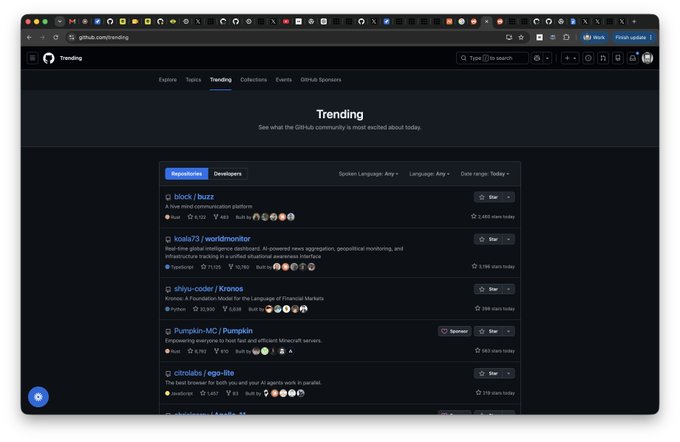
Task: Star the block / buzz repository
Action: coord(488,197)
